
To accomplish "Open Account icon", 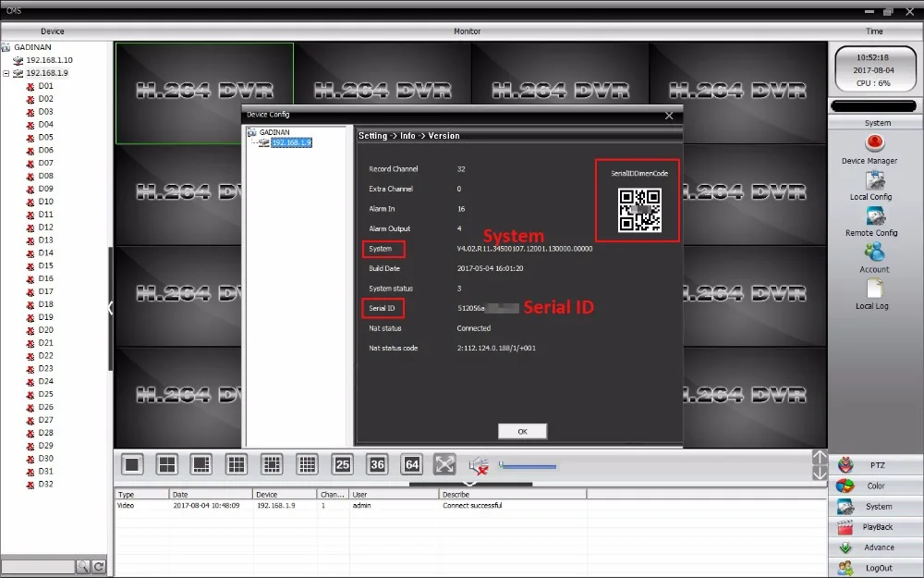I will click(874, 252).
